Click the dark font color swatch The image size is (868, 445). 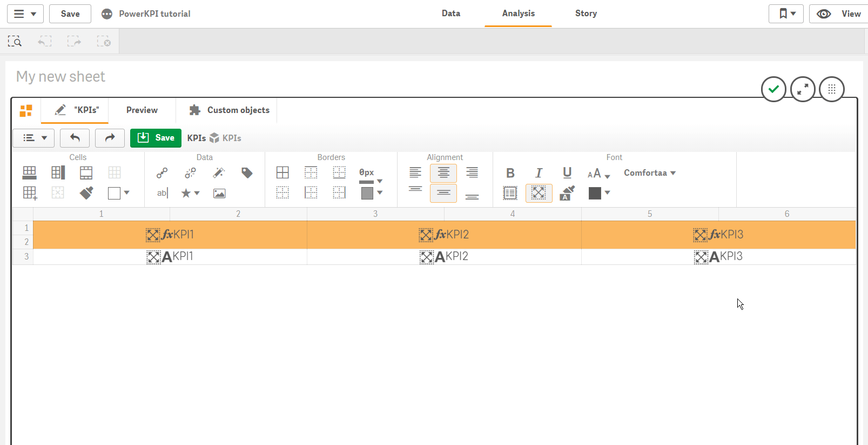pyautogui.click(x=595, y=193)
